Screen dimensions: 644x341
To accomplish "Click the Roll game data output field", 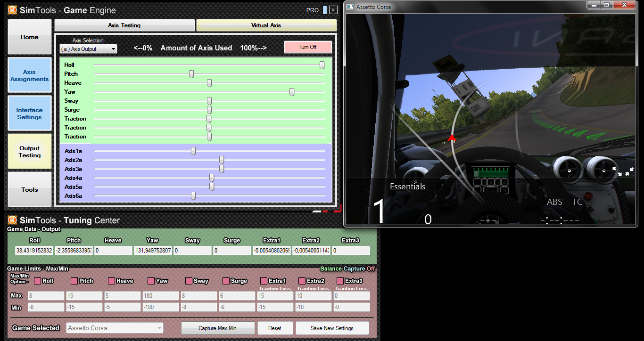I will click(x=34, y=251).
